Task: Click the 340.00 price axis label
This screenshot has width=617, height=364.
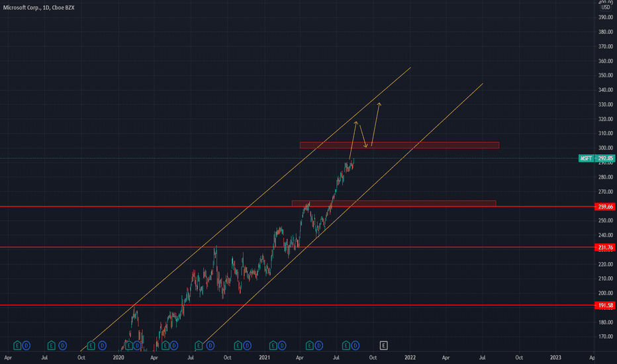Action: tap(606, 90)
